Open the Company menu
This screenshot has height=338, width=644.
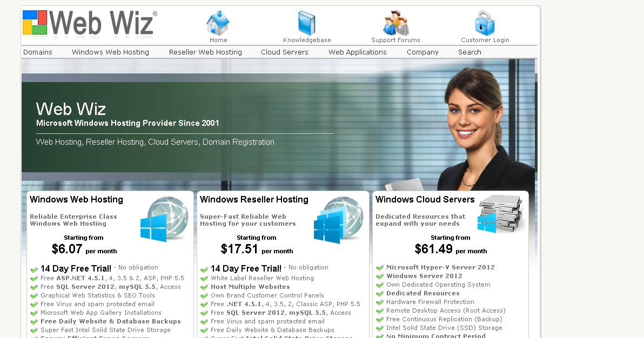pos(422,52)
